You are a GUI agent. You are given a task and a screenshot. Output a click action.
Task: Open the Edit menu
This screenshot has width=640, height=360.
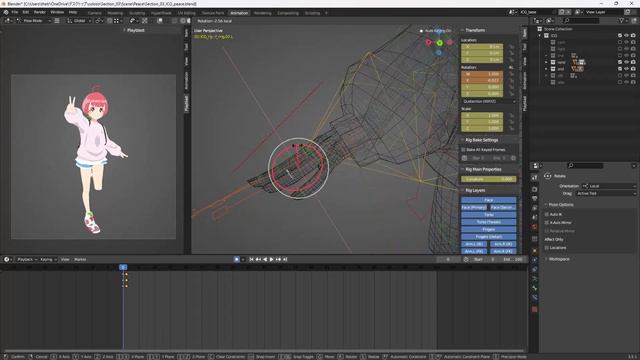coord(26,12)
